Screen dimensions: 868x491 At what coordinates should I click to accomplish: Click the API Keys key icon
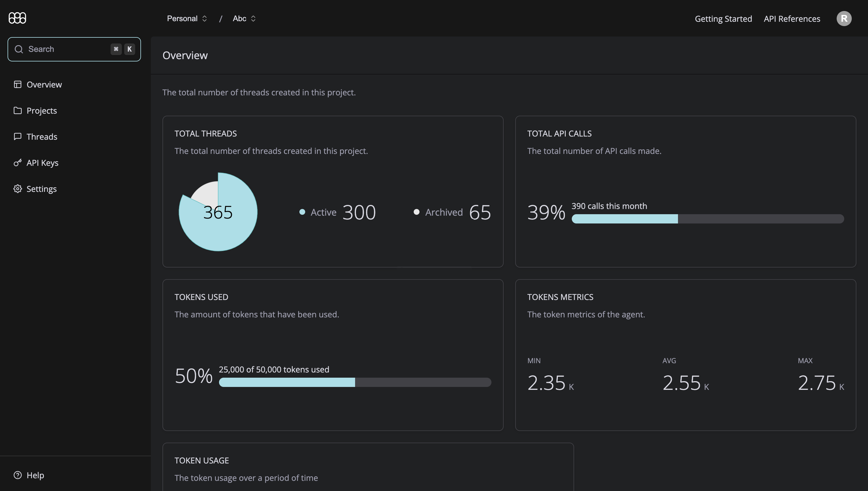17,163
